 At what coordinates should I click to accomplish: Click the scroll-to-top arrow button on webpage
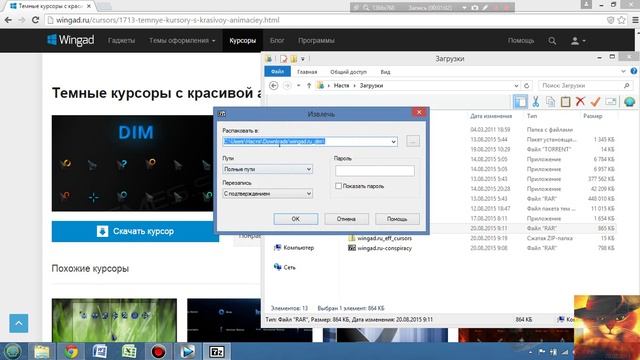[x=19, y=323]
